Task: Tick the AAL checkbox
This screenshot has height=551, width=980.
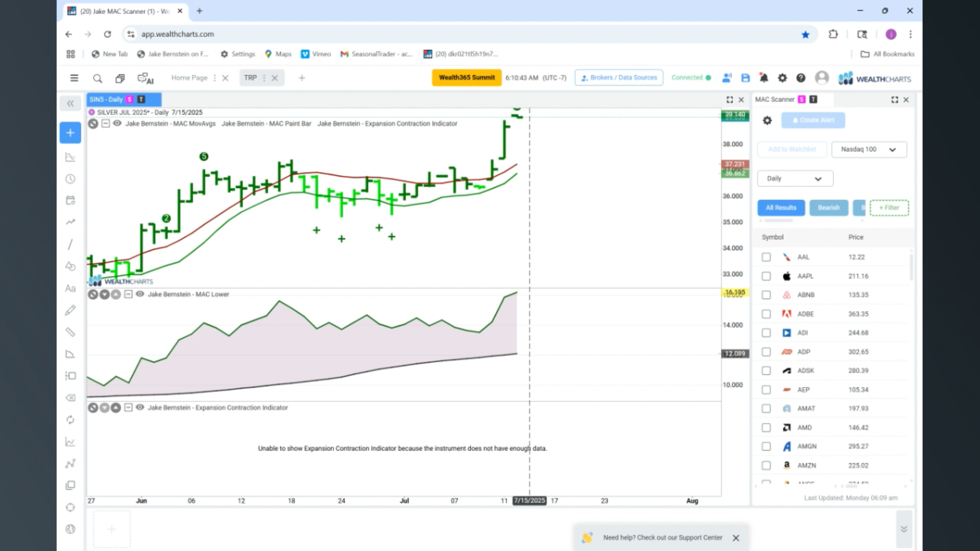Action: 766,257
